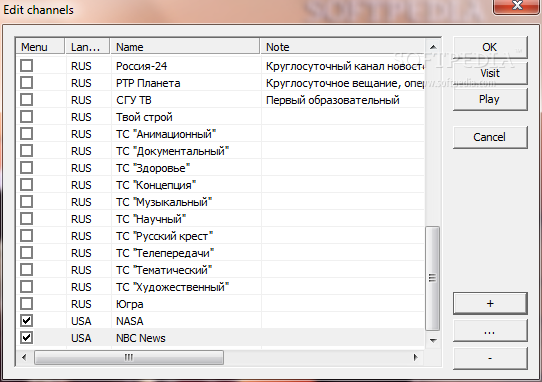Click the vertical scrollbar down arrow

coord(433,341)
